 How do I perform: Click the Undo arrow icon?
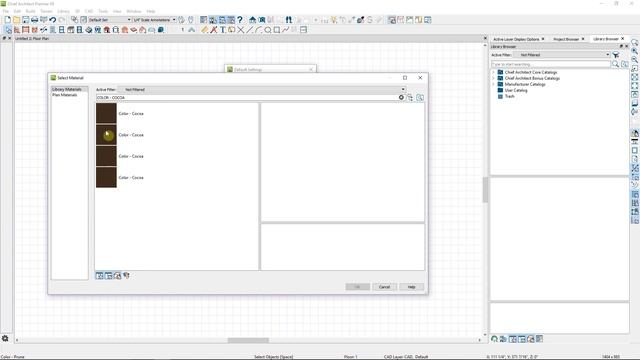[x=52, y=20]
